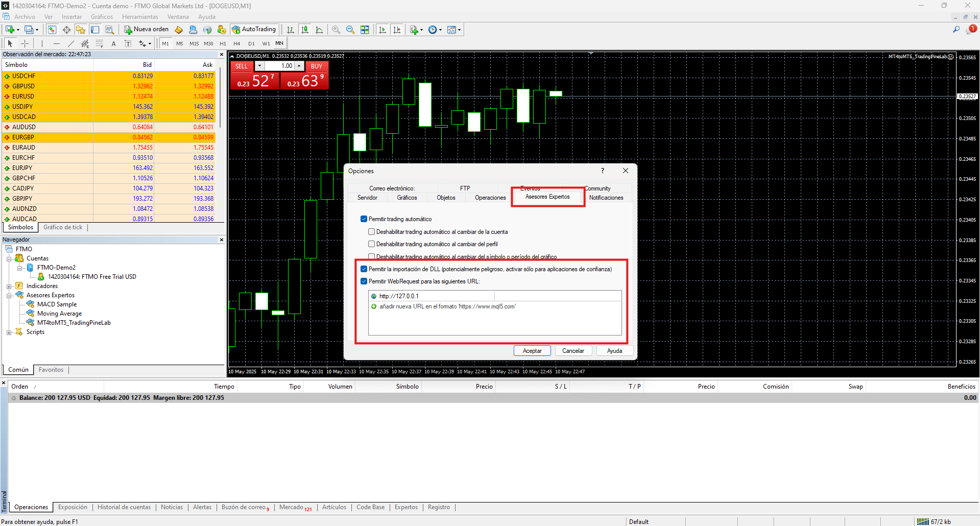Open the Strategy Tester icon
Viewport: 980px width, 526px height.
[x=110, y=30]
